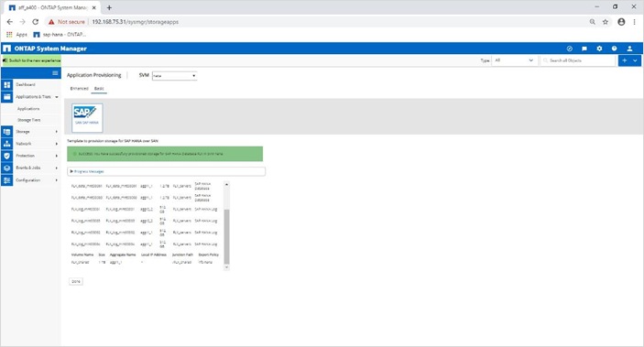Click the 'Junction Path' column header
The width and height of the screenshot is (644, 347).
pyautogui.click(x=182, y=255)
